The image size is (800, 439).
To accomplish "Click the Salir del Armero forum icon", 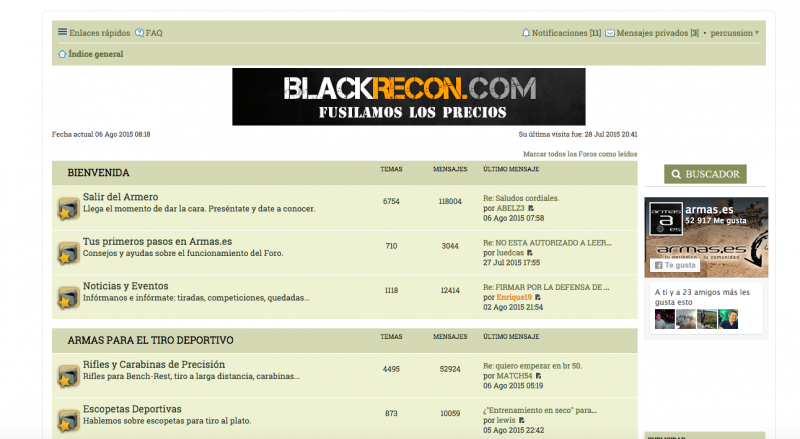I will 67,209.
